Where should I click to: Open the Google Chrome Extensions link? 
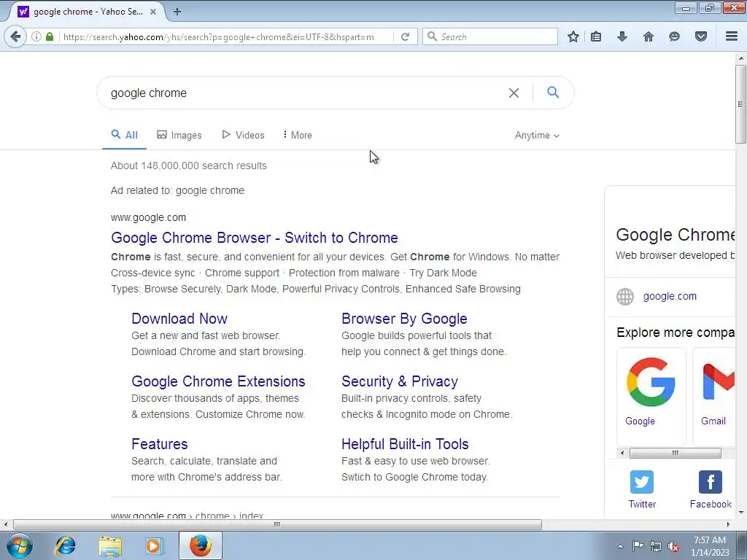pyautogui.click(x=218, y=381)
